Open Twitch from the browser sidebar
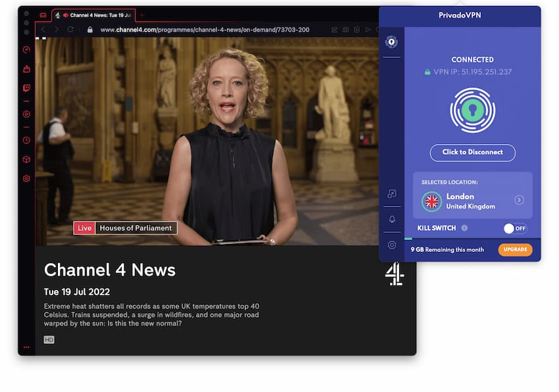 pyautogui.click(x=27, y=88)
